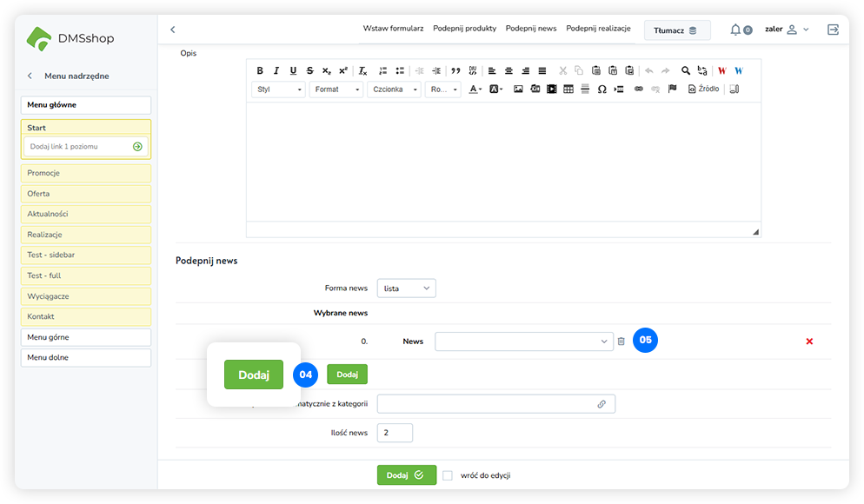The height and width of the screenshot is (504, 864).
Task: Click the Tłumacz button
Action: [676, 30]
